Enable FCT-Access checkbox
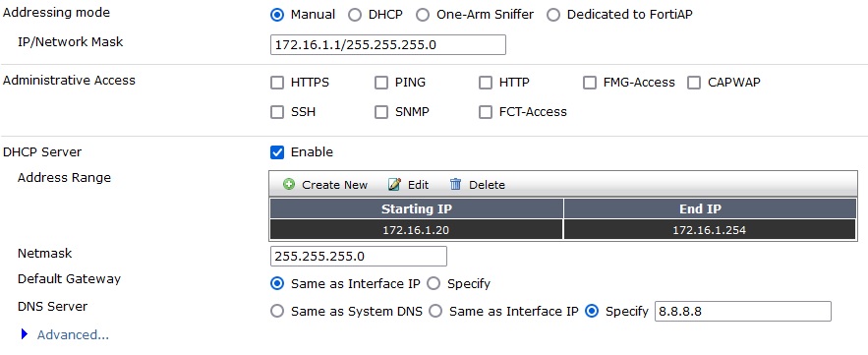 tap(485, 112)
